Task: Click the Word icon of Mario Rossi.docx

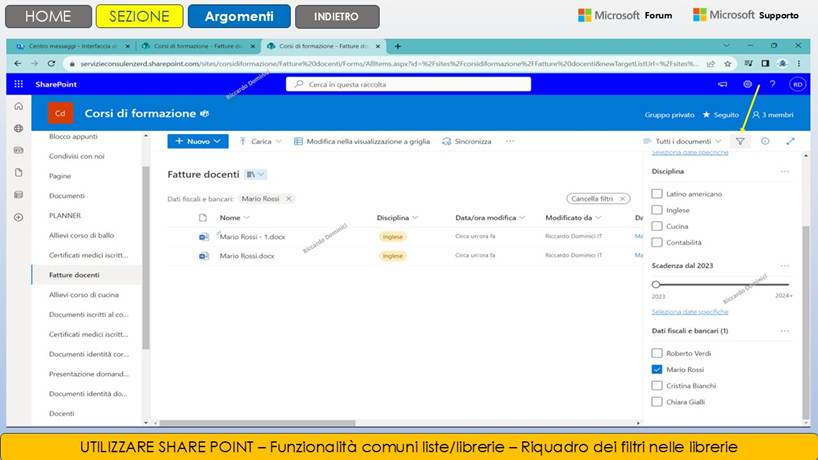Action: click(204, 256)
